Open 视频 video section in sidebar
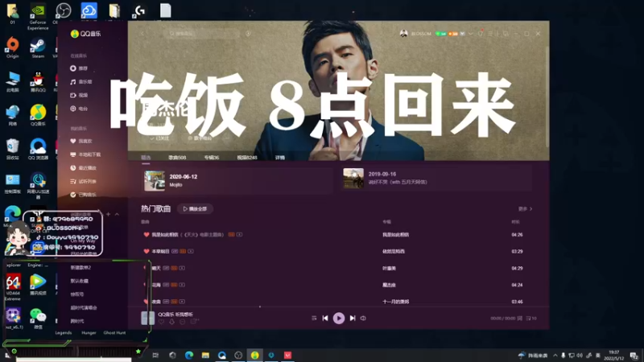Image resolution: width=644 pixels, height=362 pixels. pos(79,95)
